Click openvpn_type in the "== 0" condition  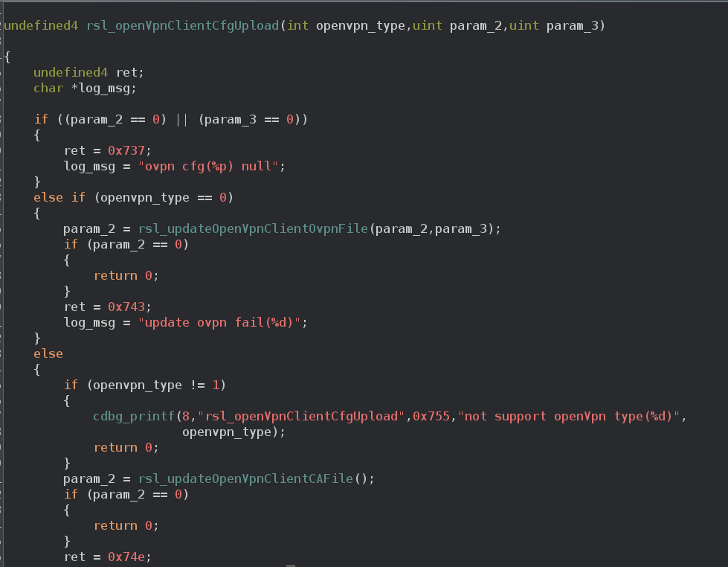(x=145, y=197)
